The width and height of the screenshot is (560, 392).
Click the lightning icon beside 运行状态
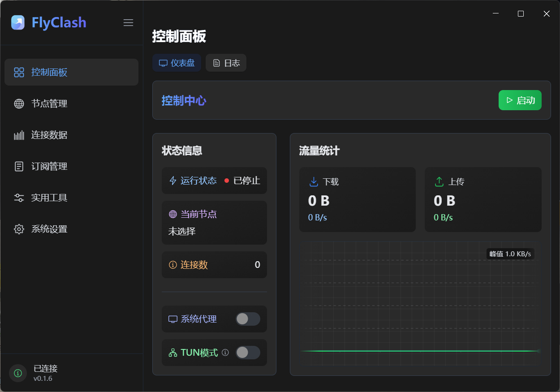pyautogui.click(x=172, y=181)
